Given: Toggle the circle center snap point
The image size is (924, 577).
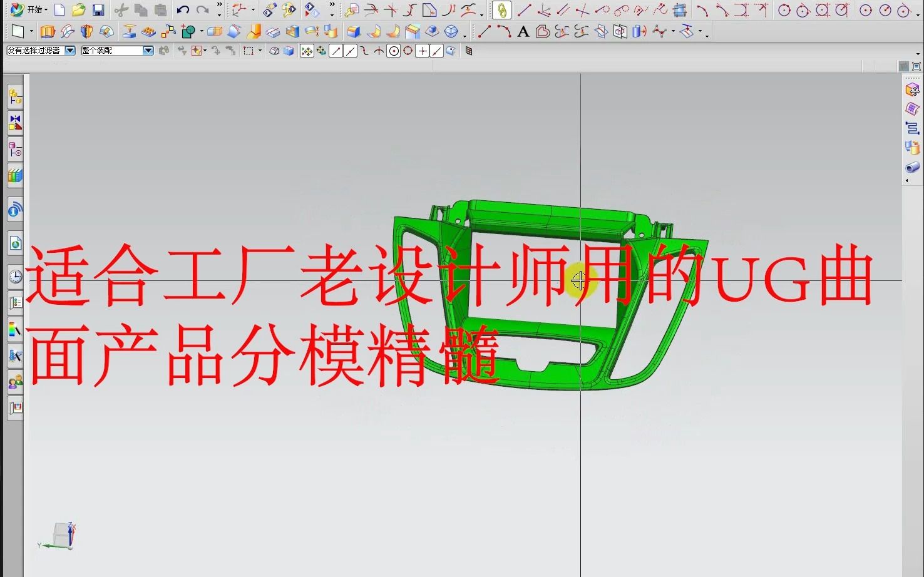Looking at the screenshot, I should (x=393, y=51).
